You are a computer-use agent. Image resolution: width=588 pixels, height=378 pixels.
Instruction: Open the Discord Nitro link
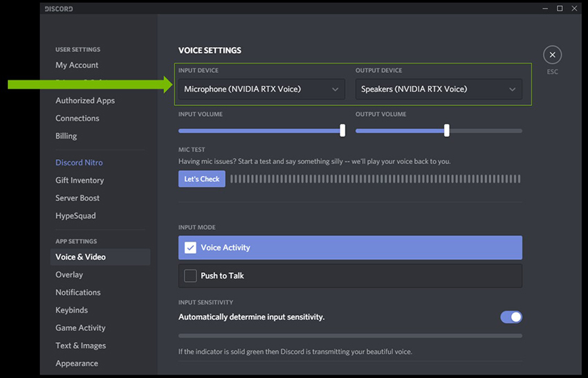(x=79, y=163)
